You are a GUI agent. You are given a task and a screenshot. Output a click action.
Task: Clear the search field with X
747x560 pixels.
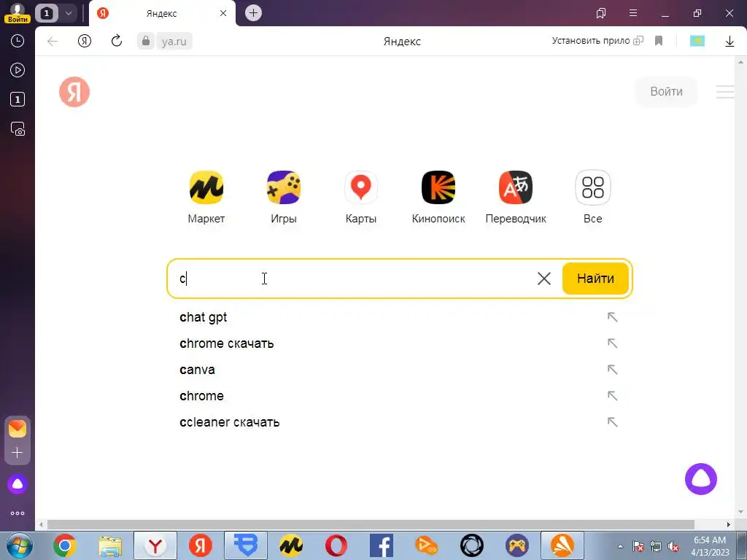pyautogui.click(x=544, y=279)
